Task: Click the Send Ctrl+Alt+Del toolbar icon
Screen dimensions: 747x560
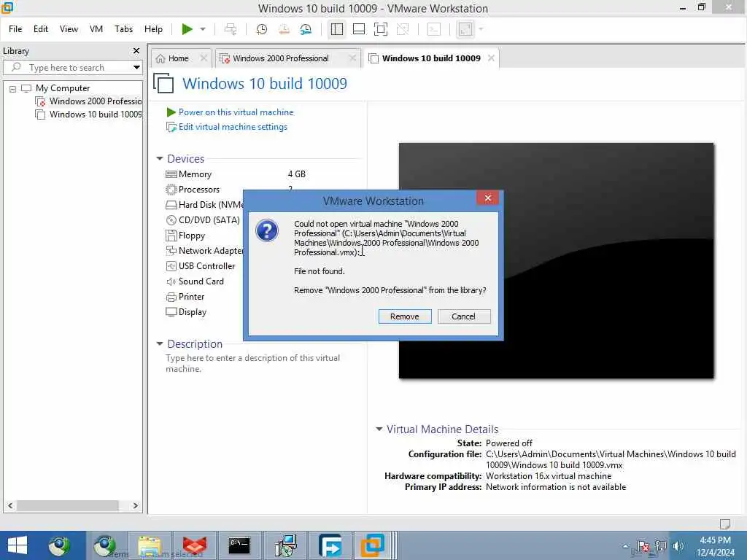Action: point(231,29)
